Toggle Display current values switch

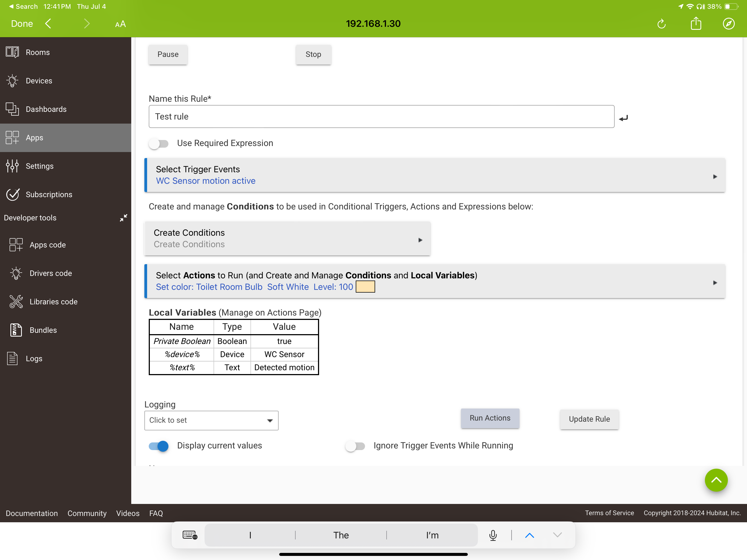coord(158,446)
